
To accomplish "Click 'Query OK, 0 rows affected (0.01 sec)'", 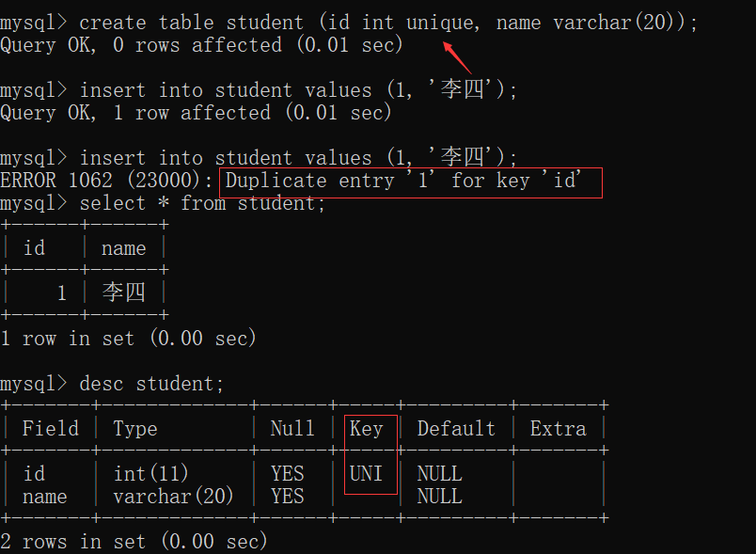I will (x=201, y=45).
